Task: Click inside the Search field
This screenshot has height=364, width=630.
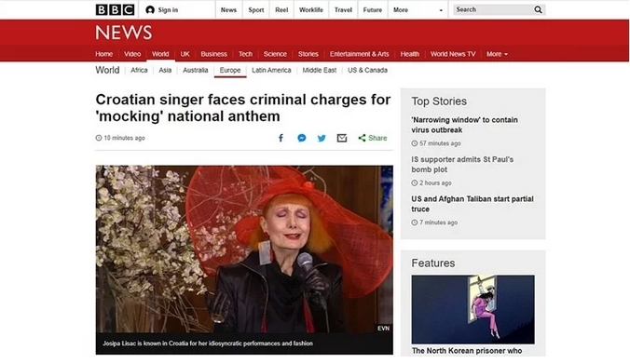Action: coord(493,9)
